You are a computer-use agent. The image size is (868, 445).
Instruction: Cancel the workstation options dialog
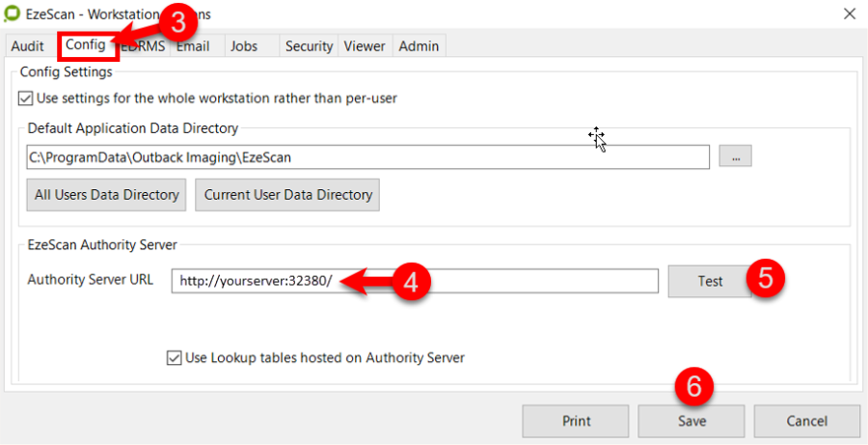pos(806,421)
